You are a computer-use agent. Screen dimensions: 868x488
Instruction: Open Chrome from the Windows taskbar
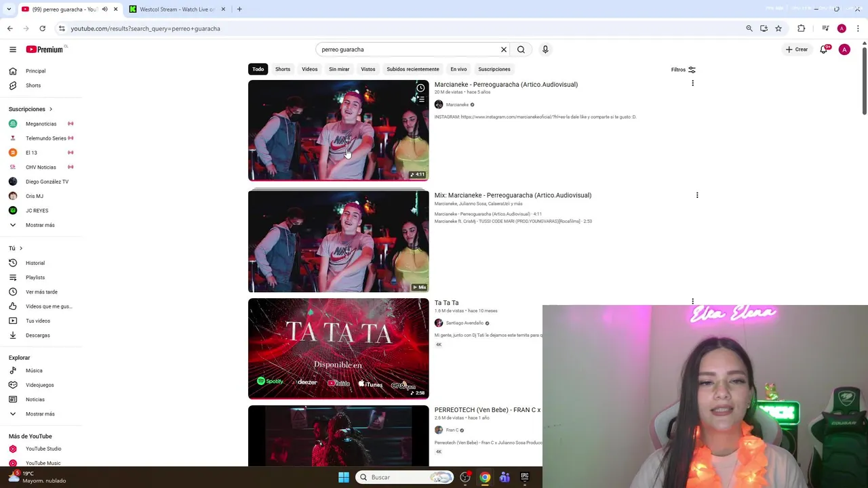coord(485,477)
